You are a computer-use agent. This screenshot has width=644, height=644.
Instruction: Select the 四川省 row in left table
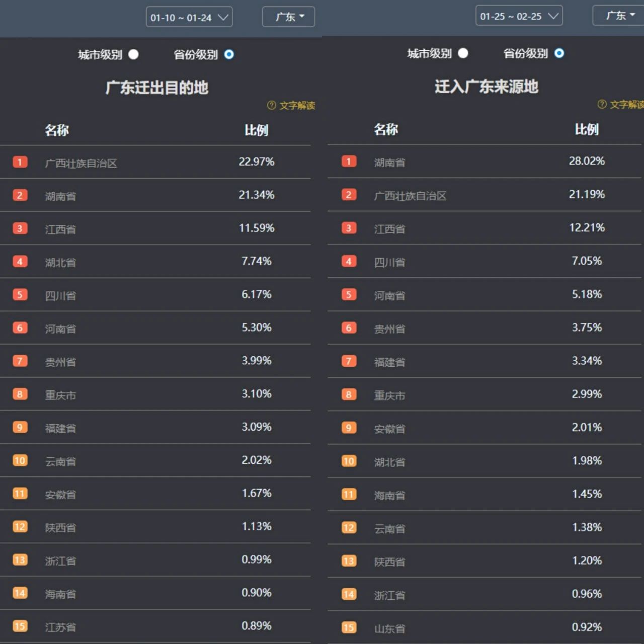pyautogui.click(x=155, y=295)
